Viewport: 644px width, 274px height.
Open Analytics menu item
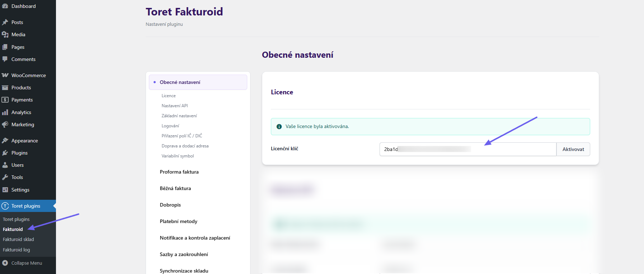tap(28, 112)
